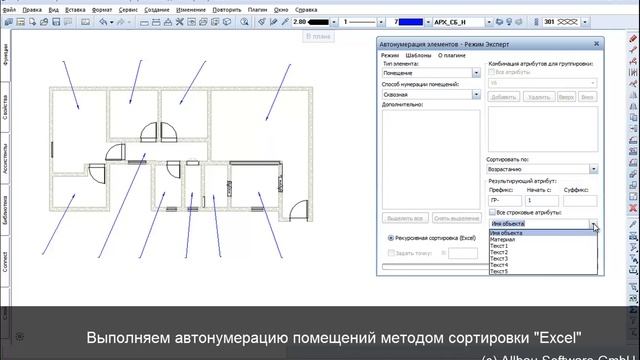Tick the 'Все строковые атрибуты' checkbox
The height and width of the screenshot is (360, 640).
click(492, 212)
